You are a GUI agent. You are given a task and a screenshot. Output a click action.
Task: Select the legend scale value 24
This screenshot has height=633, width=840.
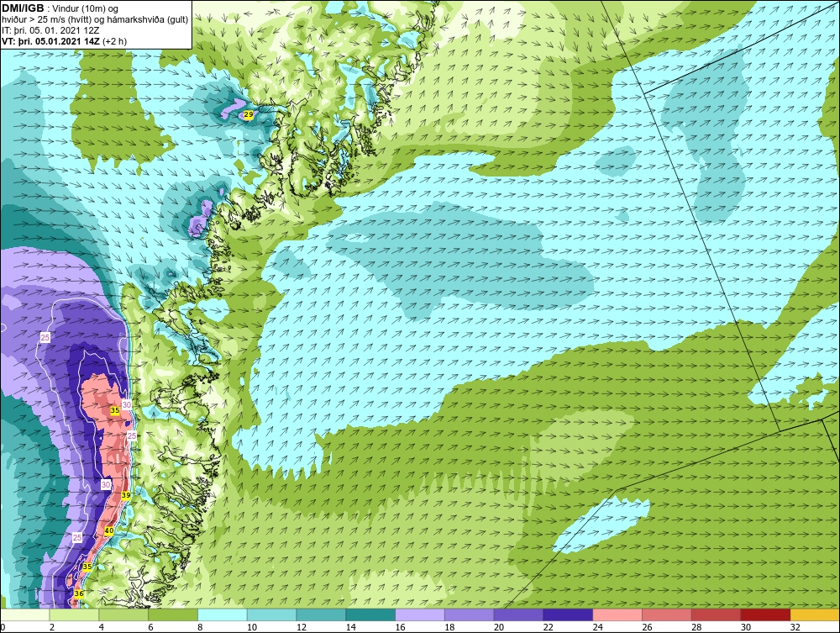[598, 627]
